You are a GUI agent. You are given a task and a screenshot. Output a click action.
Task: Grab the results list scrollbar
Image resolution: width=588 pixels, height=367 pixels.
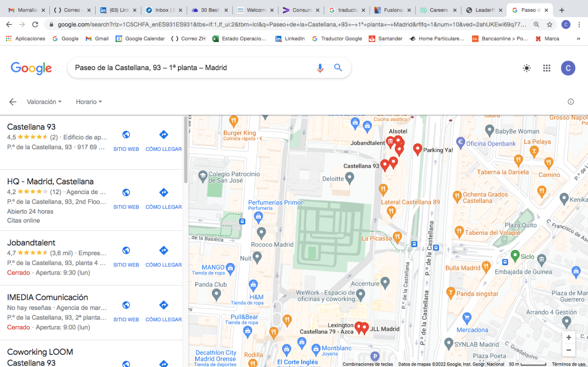(x=185, y=150)
